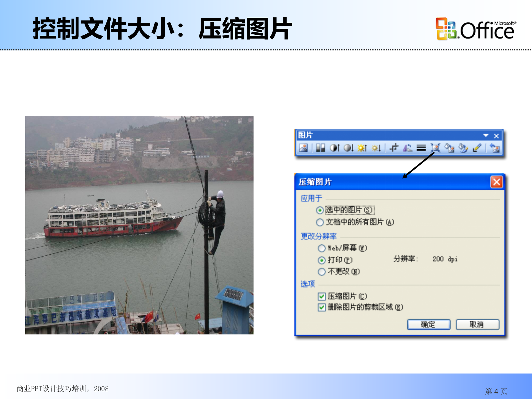Choose the Web/屏幕(W) resolution option

pos(322,248)
